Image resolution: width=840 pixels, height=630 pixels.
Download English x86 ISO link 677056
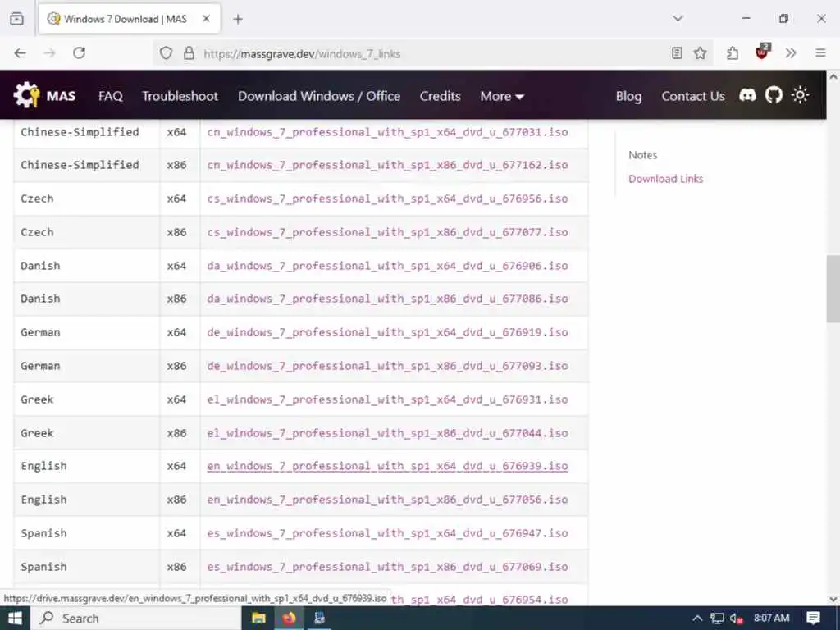tap(387, 500)
